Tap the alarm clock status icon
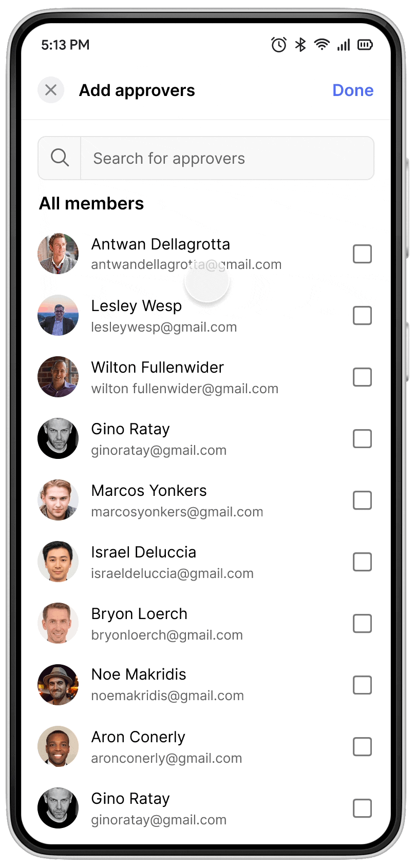Screen dimensions: 415x868 point(278,45)
